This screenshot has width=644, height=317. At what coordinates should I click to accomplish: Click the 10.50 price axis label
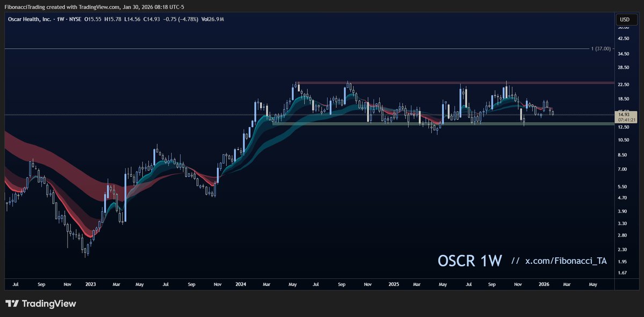coord(624,140)
